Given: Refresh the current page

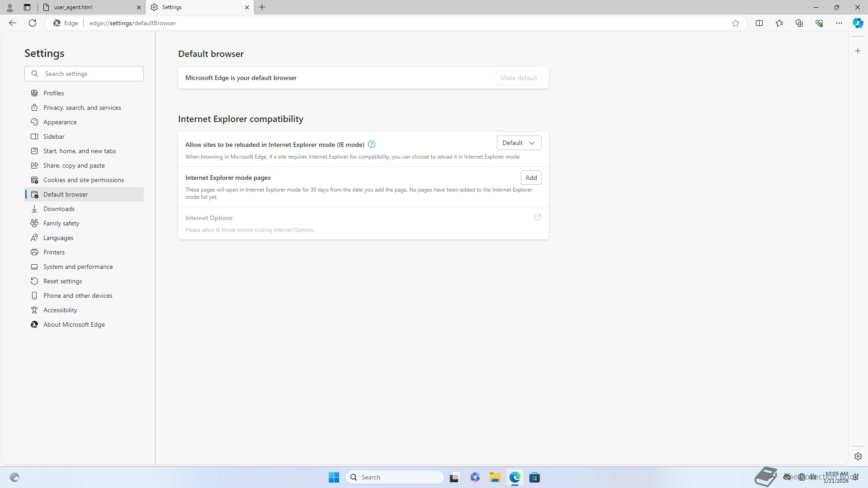Looking at the screenshot, I should coord(33,23).
